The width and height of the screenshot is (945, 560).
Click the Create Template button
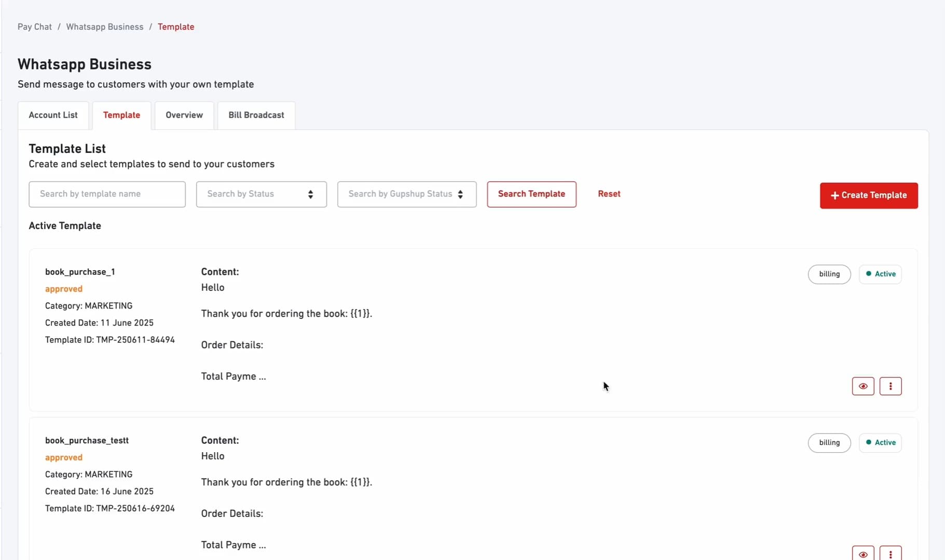coord(869,195)
